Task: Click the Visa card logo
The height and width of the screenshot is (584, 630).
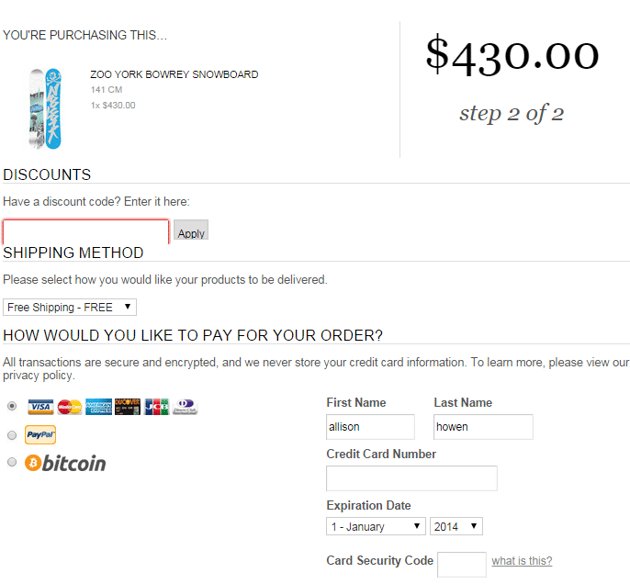Action: coord(40,407)
